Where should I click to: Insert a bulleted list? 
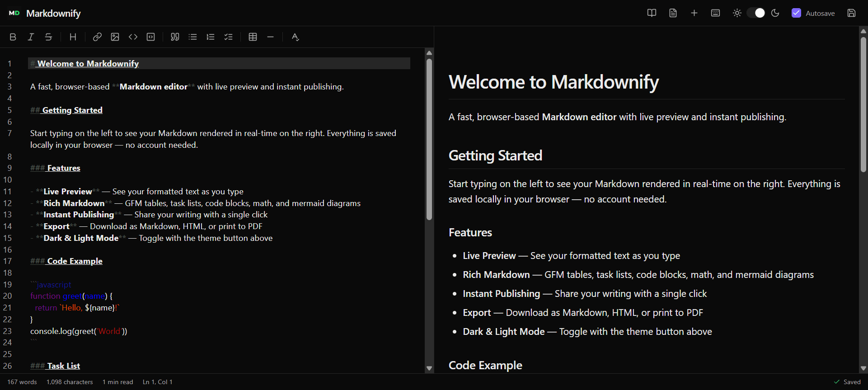pyautogui.click(x=193, y=37)
